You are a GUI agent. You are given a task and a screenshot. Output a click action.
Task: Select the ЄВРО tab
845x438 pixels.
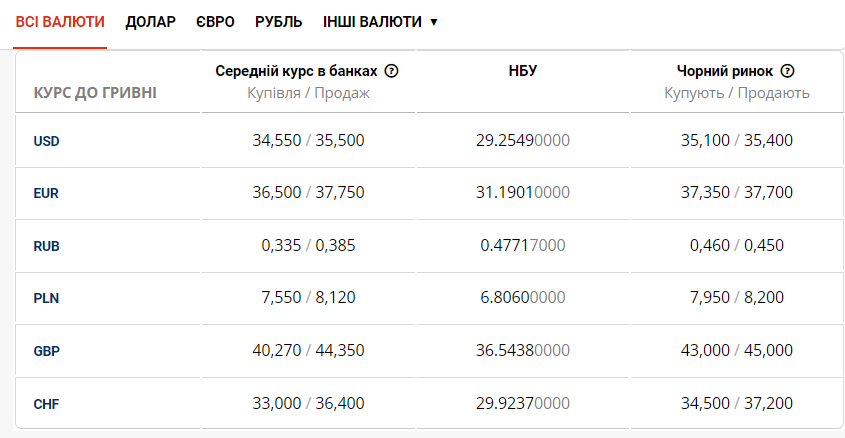point(215,21)
